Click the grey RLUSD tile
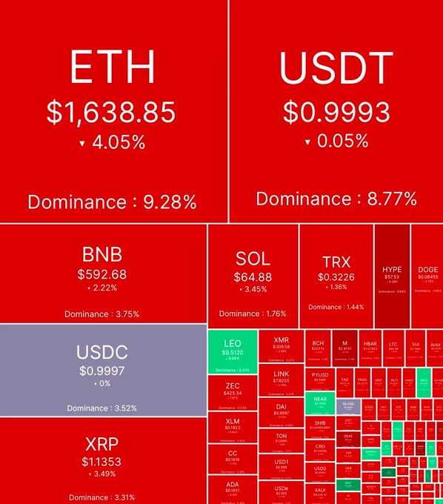443x504 pixels. (348, 407)
